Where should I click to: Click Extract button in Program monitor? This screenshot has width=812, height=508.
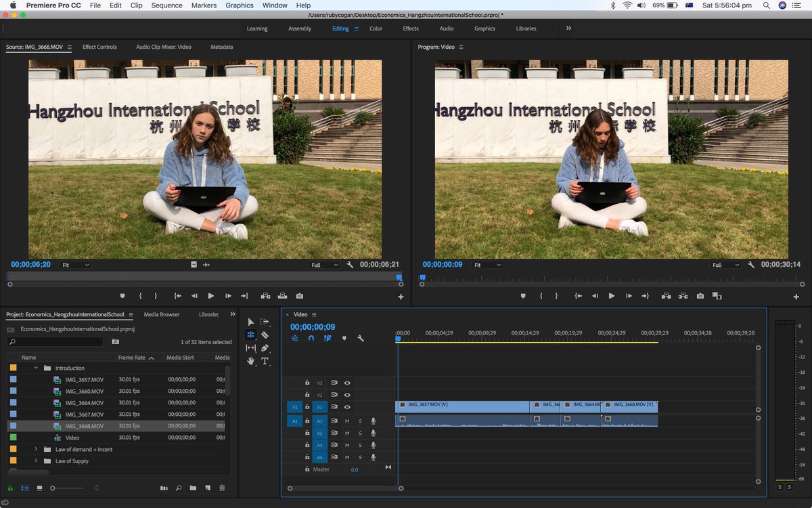point(683,296)
